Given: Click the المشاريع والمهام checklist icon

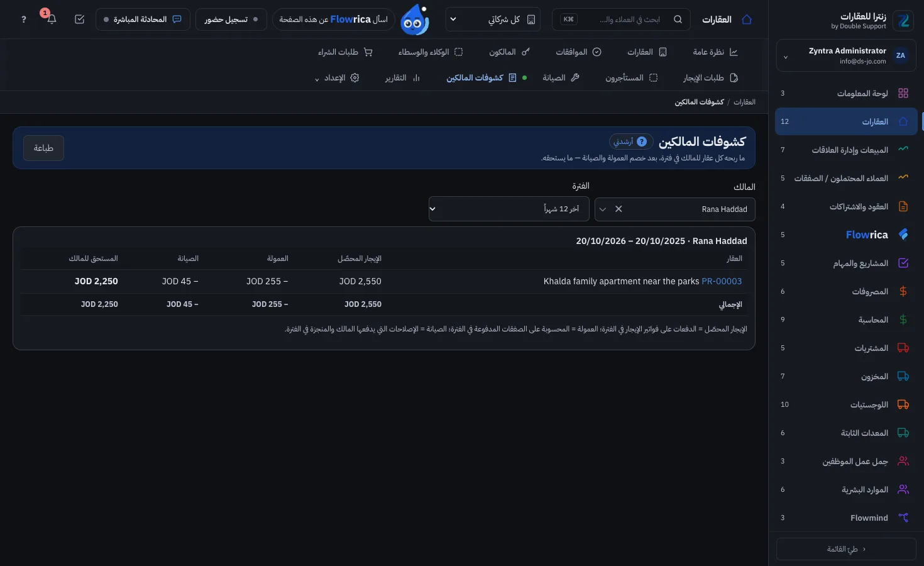Looking at the screenshot, I should (903, 263).
